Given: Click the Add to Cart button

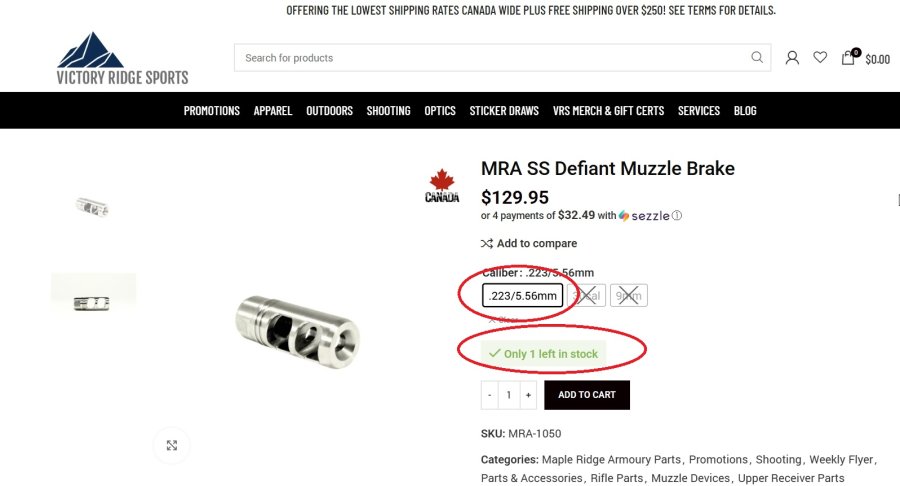Looking at the screenshot, I should [x=587, y=395].
